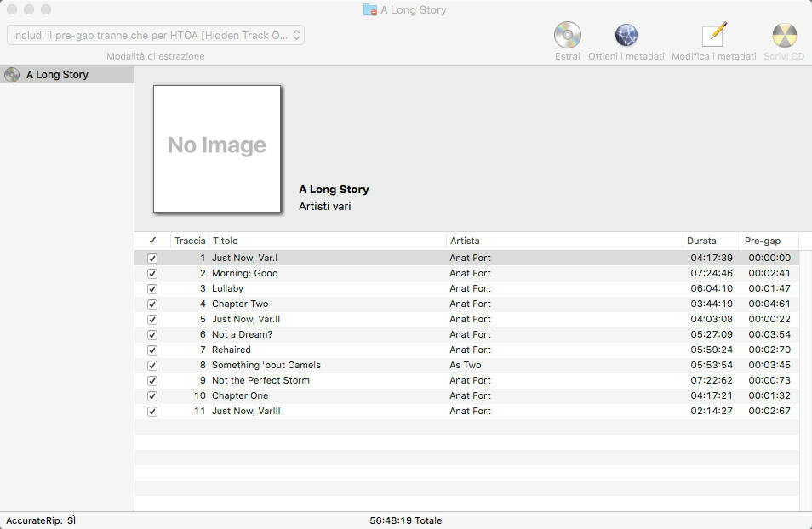
Task: Open Modifica i metadati pencil icon
Action: click(714, 35)
